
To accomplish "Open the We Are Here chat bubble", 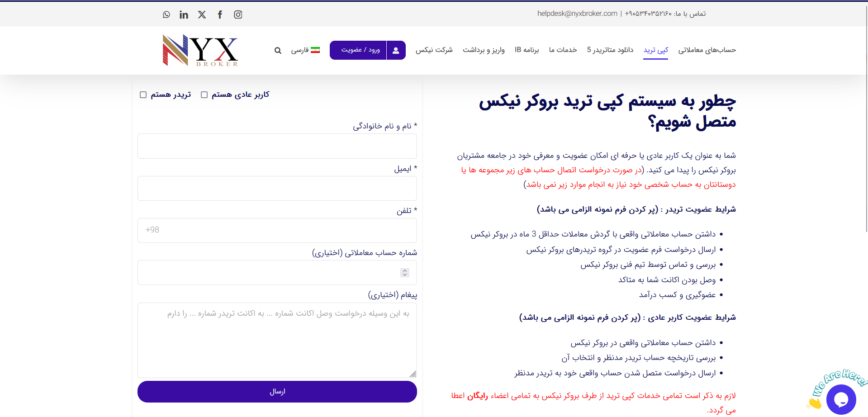I will pyautogui.click(x=841, y=399).
